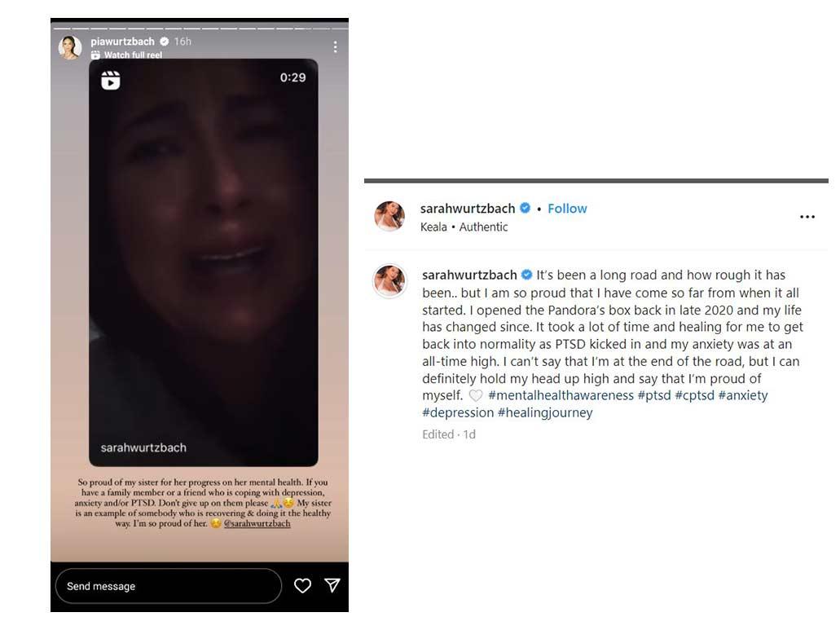This screenshot has height=630, width=840.
Task: Follow sarahwurtzbach
Action: point(567,209)
